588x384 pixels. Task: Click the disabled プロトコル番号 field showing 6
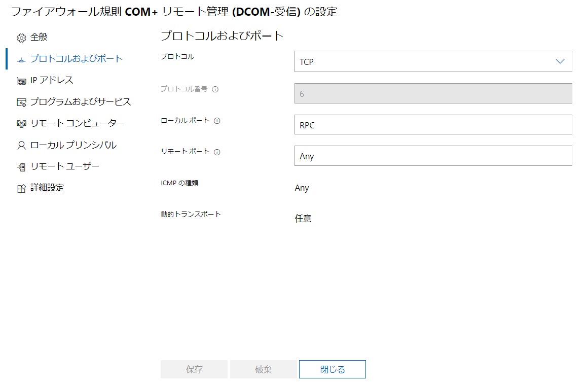pyautogui.click(x=433, y=93)
